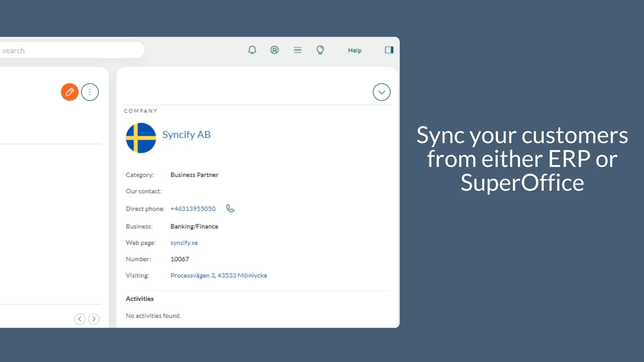The width and height of the screenshot is (644, 362).
Task: Go to next record arrow
Action: point(94,319)
